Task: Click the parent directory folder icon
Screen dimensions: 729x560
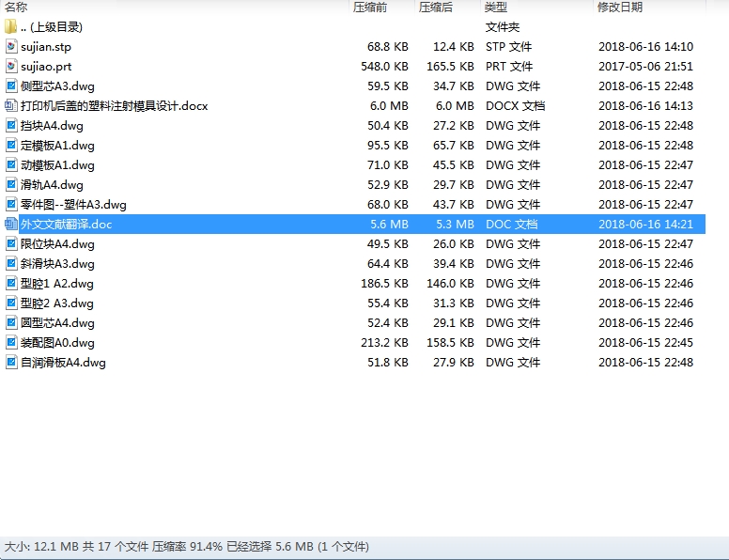Action: pyautogui.click(x=10, y=27)
